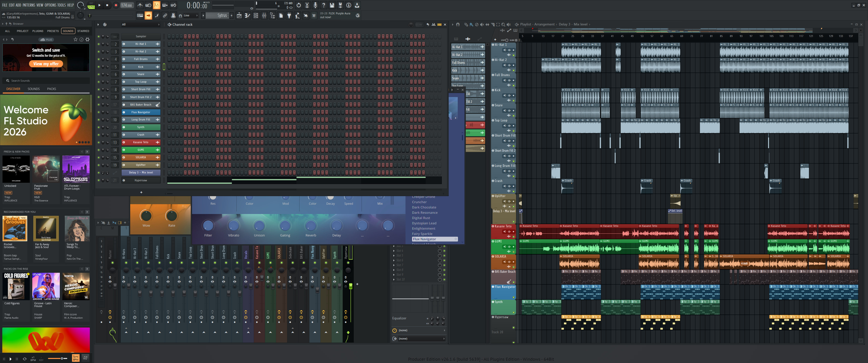Toggle PAT/SONG mode switch
The width and height of the screenshot is (868, 363).
pyautogui.click(x=91, y=5)
